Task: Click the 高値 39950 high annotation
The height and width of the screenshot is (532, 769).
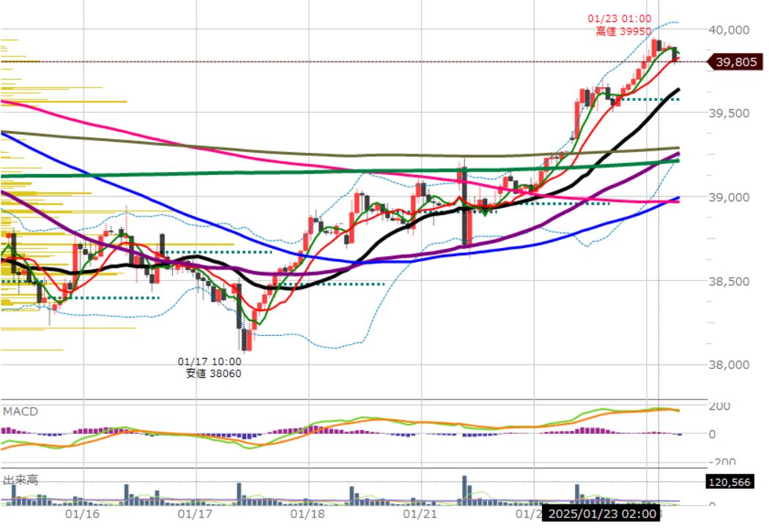Action: pos(623,32)
